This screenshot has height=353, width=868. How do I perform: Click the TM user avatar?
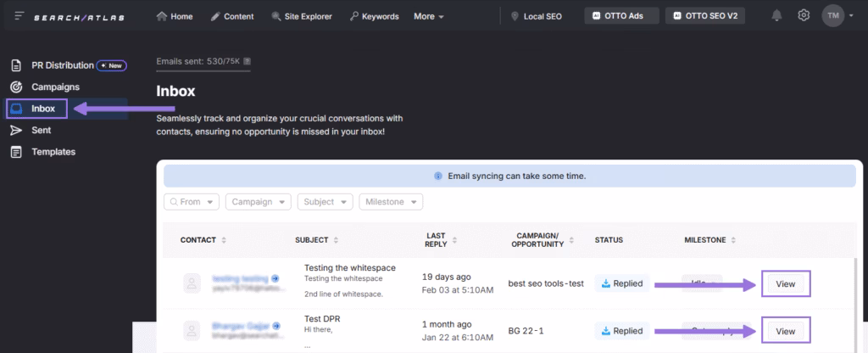click(x=833, y=16)
